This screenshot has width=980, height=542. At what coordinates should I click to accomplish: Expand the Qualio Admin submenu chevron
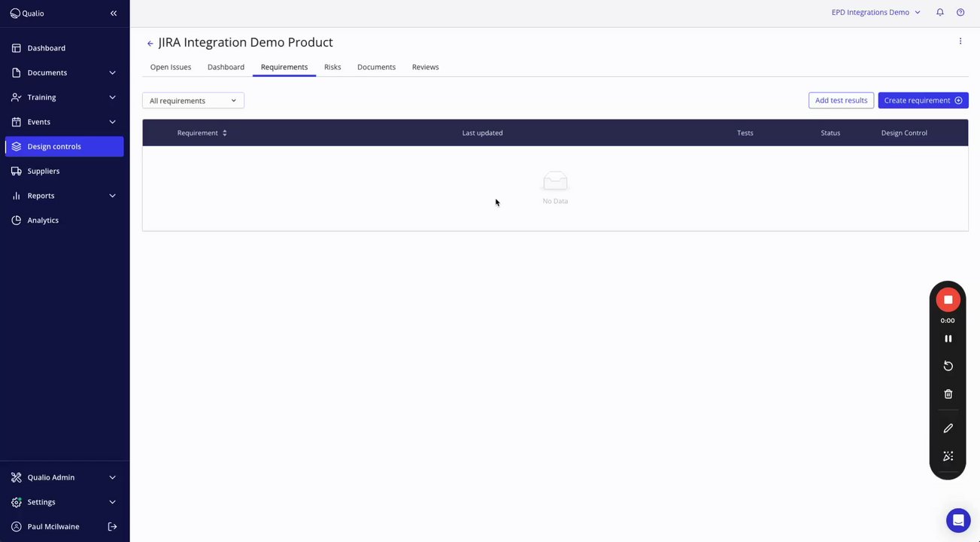[x=112, y=477]
